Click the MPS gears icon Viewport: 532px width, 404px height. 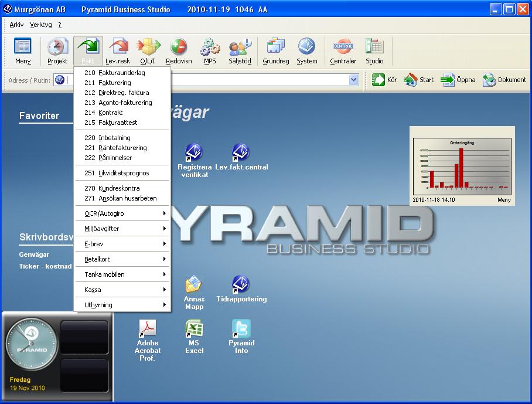pyautogui.click(x=210, y=47)
